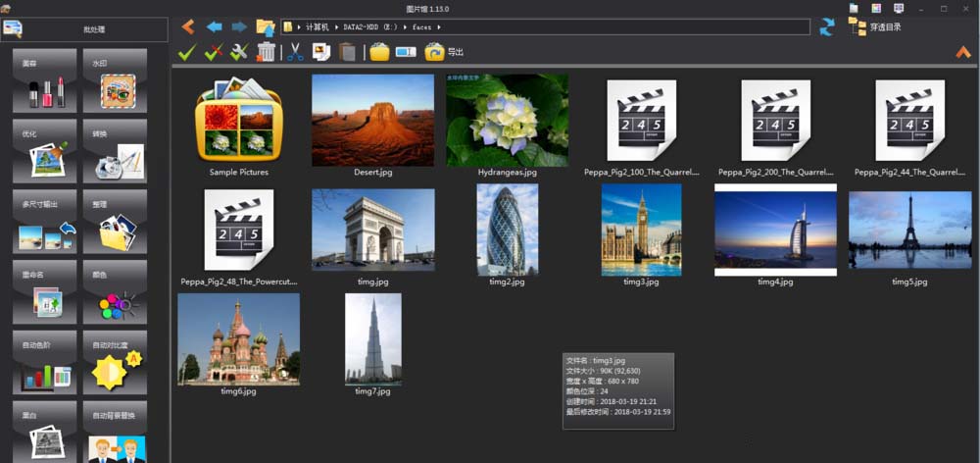This screenshot has height=463, width=980.
Task: Click the orange back chevron in the toolbar
Action: click(x=188, y=26)
